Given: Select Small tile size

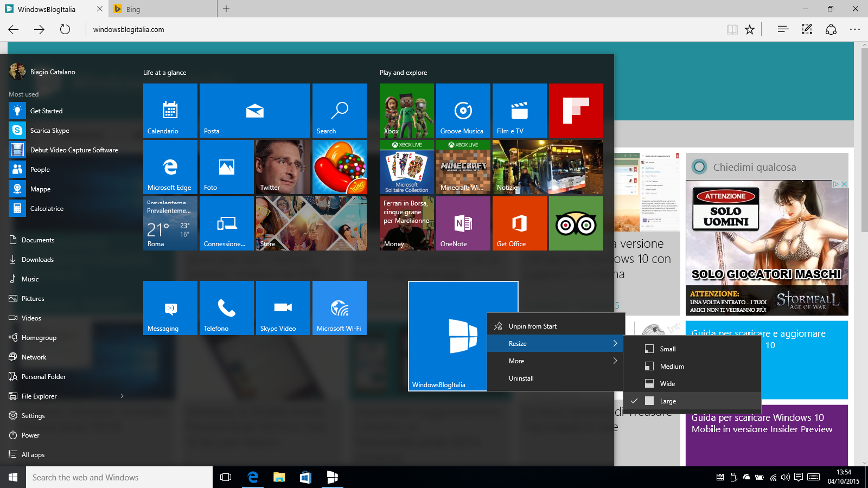Looking at the screenshot, I should pyautogui.click(x=692, y=349).
